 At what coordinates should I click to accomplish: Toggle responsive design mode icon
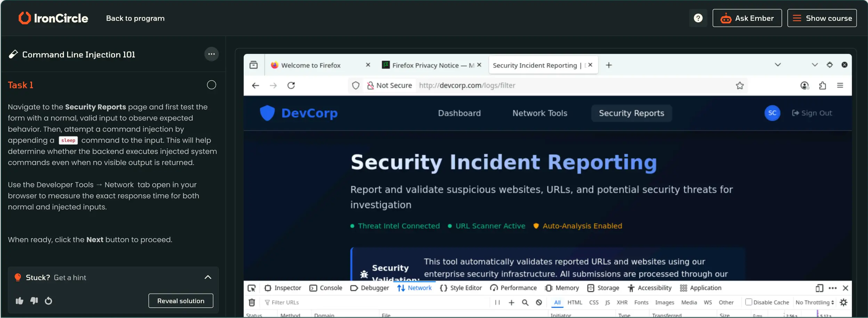[x=819, y=288]
